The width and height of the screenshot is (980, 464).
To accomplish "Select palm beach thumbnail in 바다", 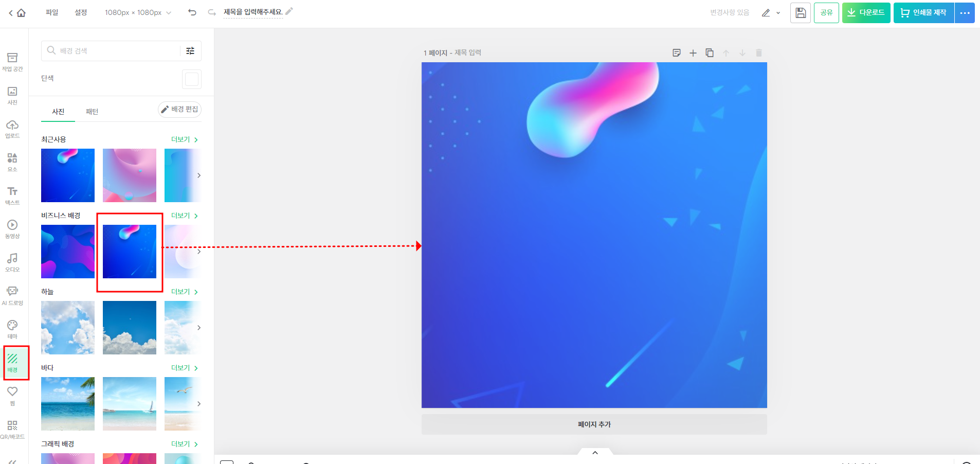I will coord(68,404).
